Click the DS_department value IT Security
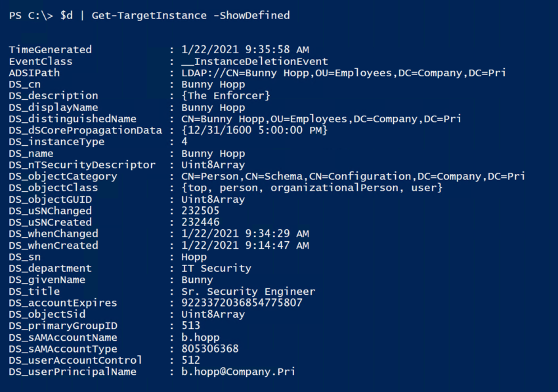558x392 pixels. [217, 268]
